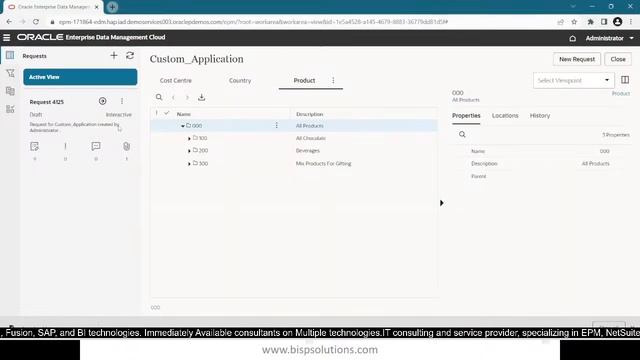
Task: Switch to the Locations tab
Action: 505,116
